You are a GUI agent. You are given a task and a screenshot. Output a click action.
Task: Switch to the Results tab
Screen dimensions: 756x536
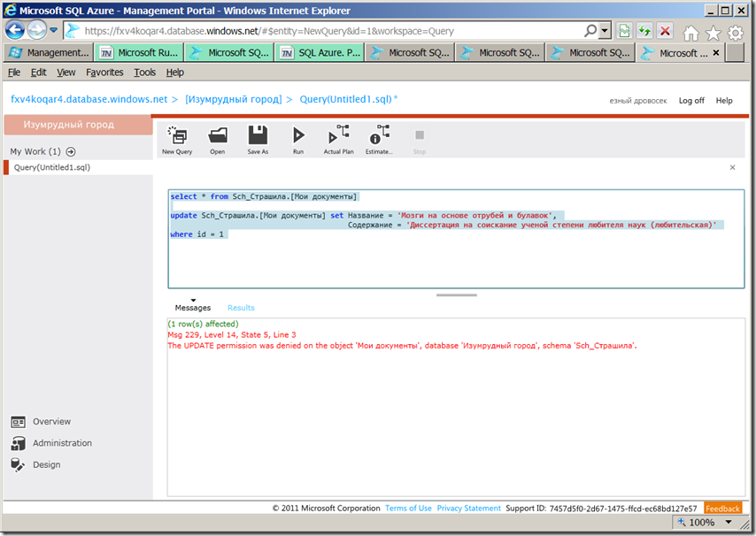241,308
